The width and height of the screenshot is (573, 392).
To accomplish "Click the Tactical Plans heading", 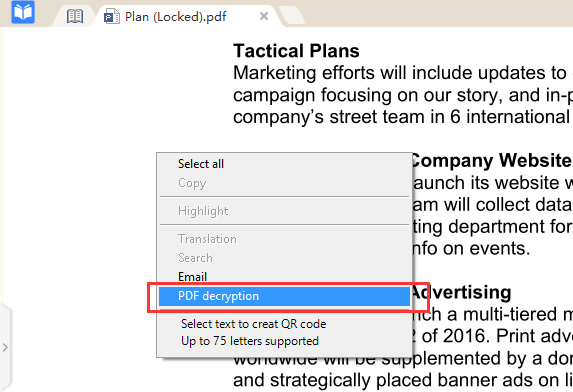I will click(x=296, y=51).
